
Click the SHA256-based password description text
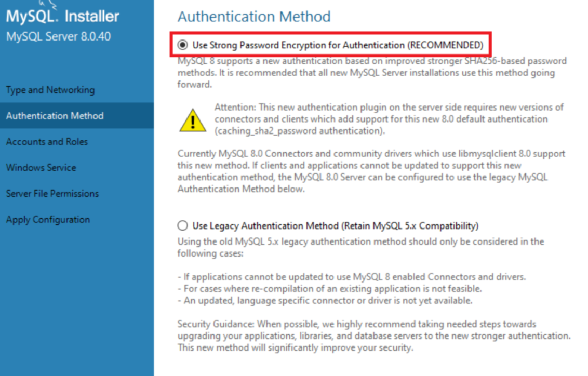[372, 72]
